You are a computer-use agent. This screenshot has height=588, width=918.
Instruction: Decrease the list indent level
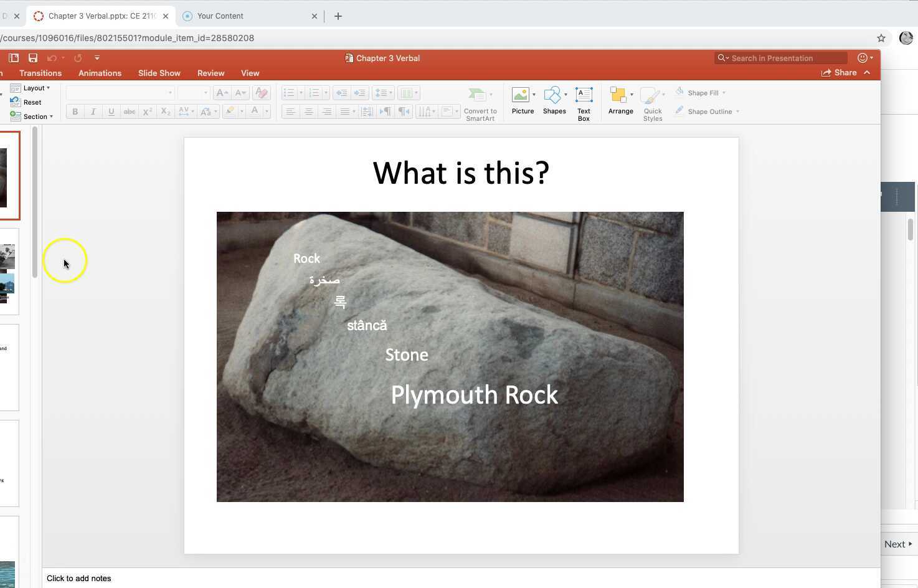(341, 93)
